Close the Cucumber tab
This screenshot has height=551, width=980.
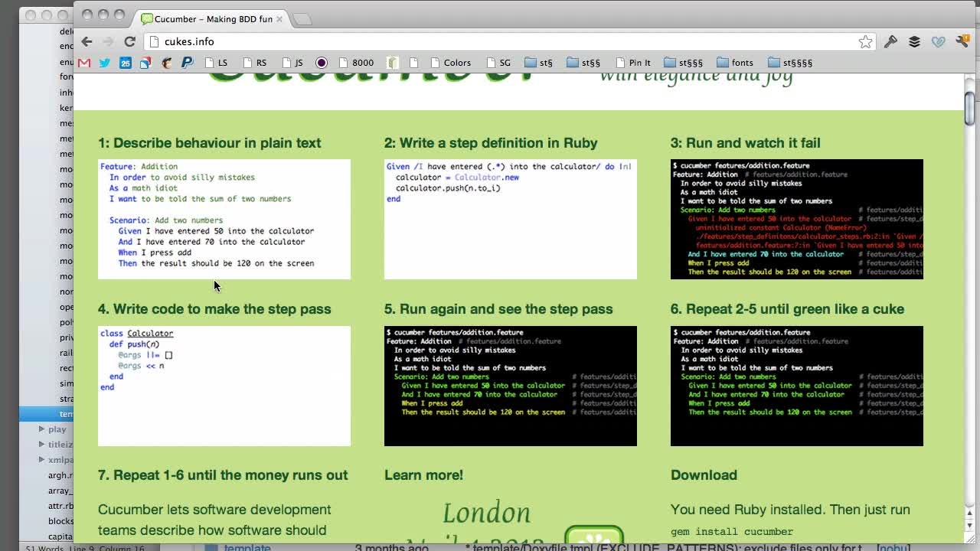279,19
